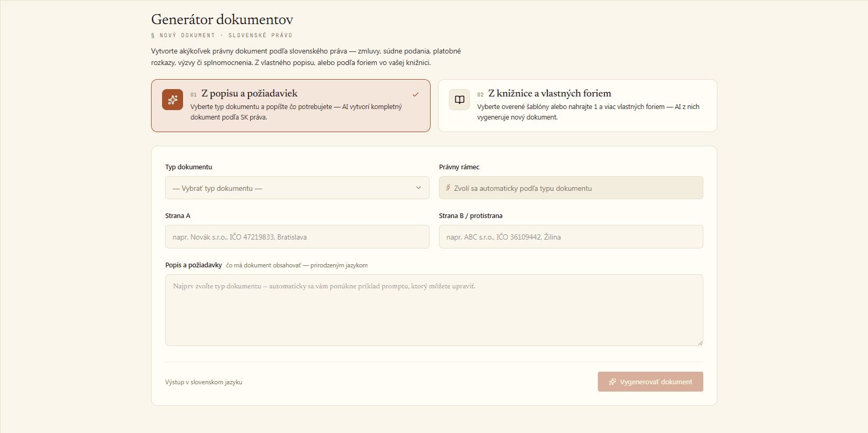Click the description text 'Vyberte overené šablóny alebo nahrajte'
The height and width of the screenshot is (433, 868).
(x=588, y=112)
